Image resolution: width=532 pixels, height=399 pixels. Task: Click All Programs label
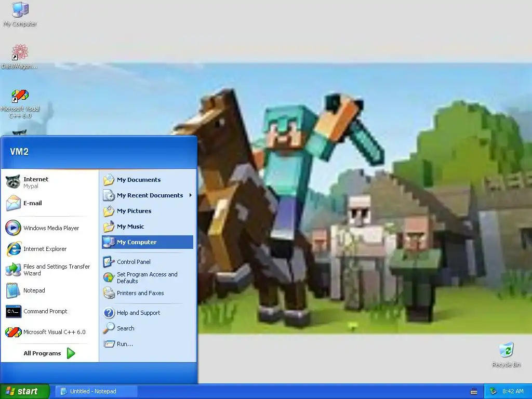(x=42, y=353)
